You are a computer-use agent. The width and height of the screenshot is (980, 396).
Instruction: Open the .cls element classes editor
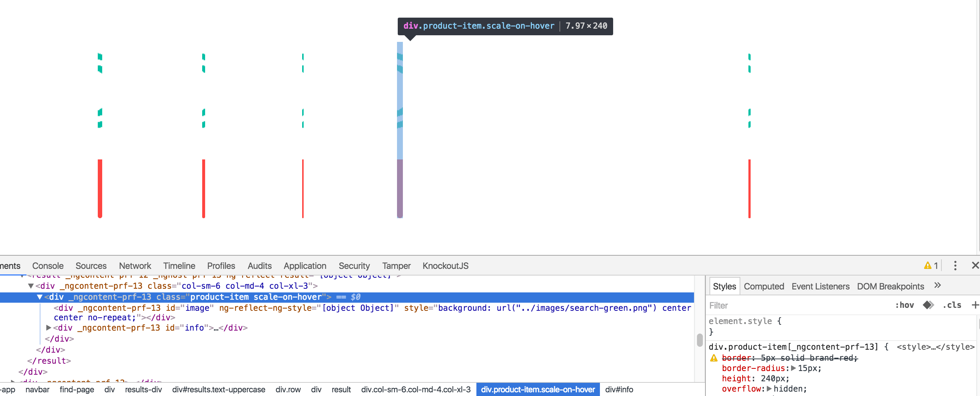pos(952,305)
